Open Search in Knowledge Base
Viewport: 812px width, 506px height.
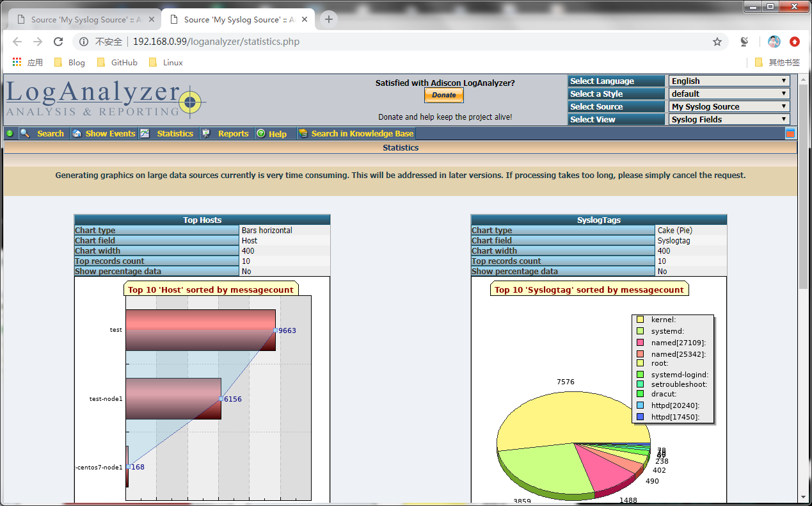coord(362,133)
